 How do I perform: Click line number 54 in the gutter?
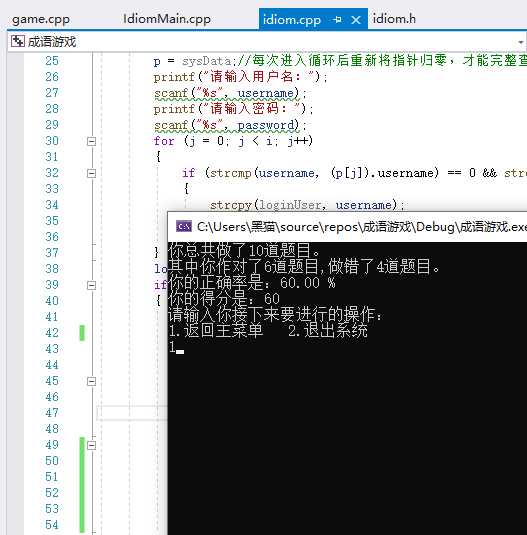coord(52,525)
